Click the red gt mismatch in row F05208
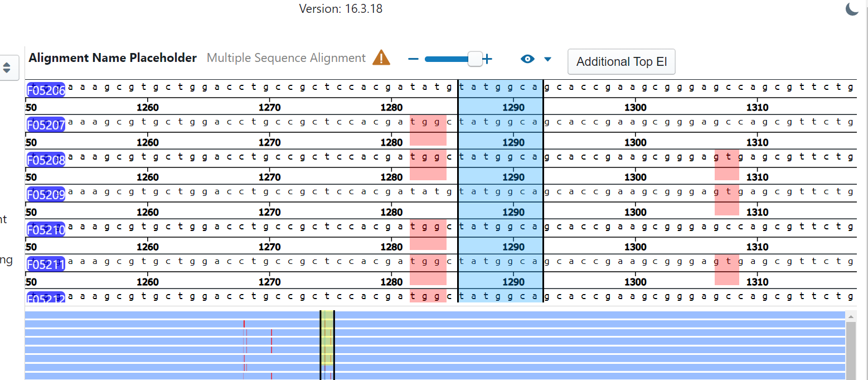The width and height of the screenshot is (868, 380). (727, 165)
